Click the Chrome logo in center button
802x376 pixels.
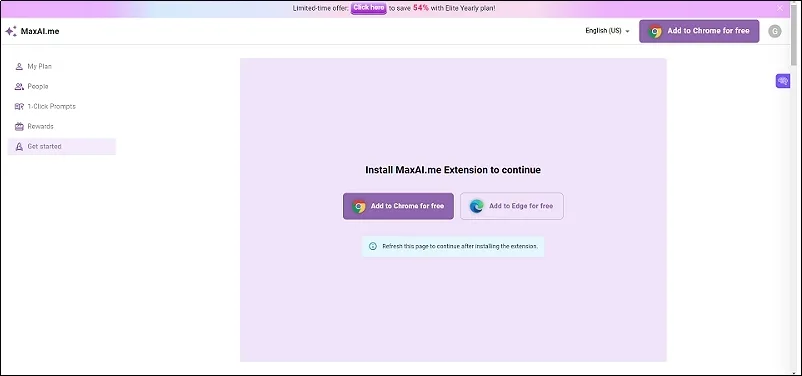pos(359,206)
